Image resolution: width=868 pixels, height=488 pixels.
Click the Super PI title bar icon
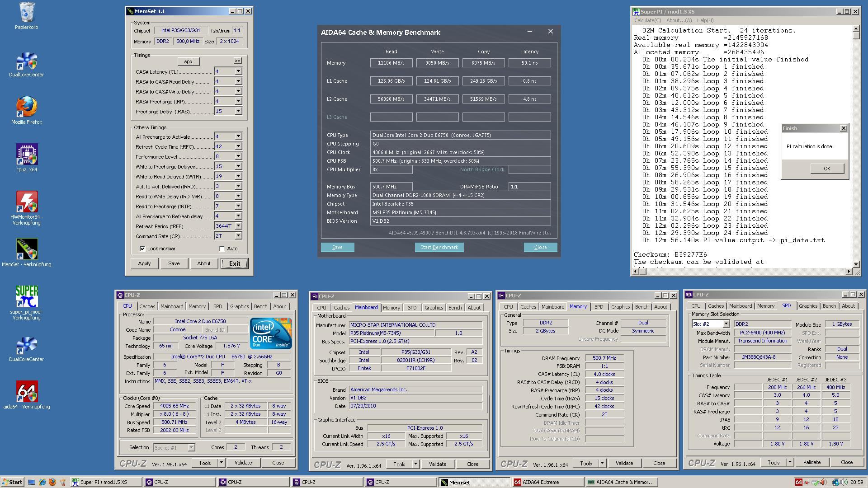point(636,12)
